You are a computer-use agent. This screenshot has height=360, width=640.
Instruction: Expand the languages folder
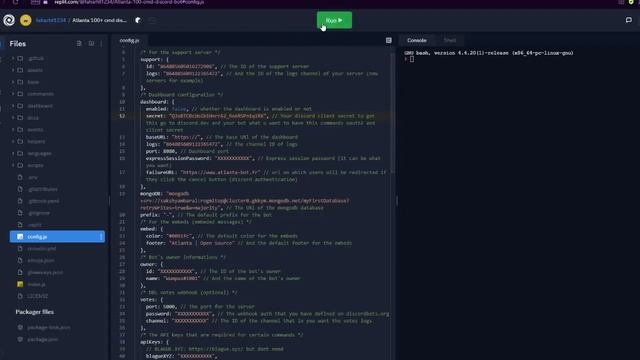[13, 153]
